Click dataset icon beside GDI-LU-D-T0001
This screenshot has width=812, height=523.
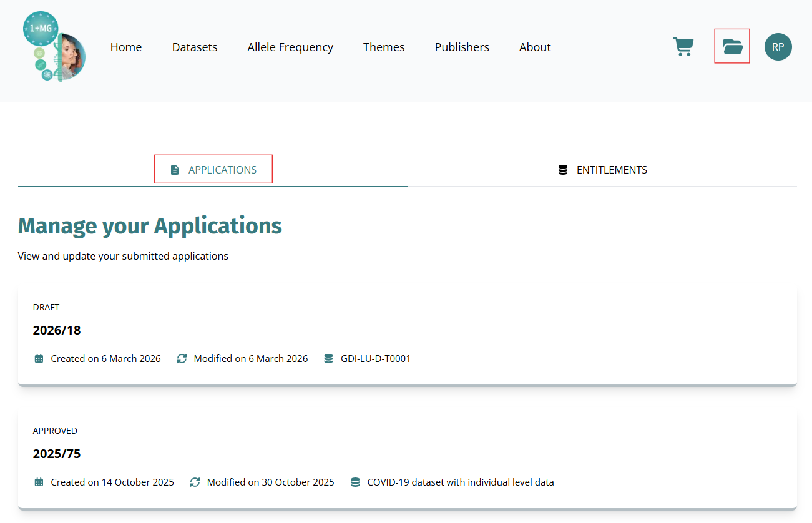[x=328, y=359]
